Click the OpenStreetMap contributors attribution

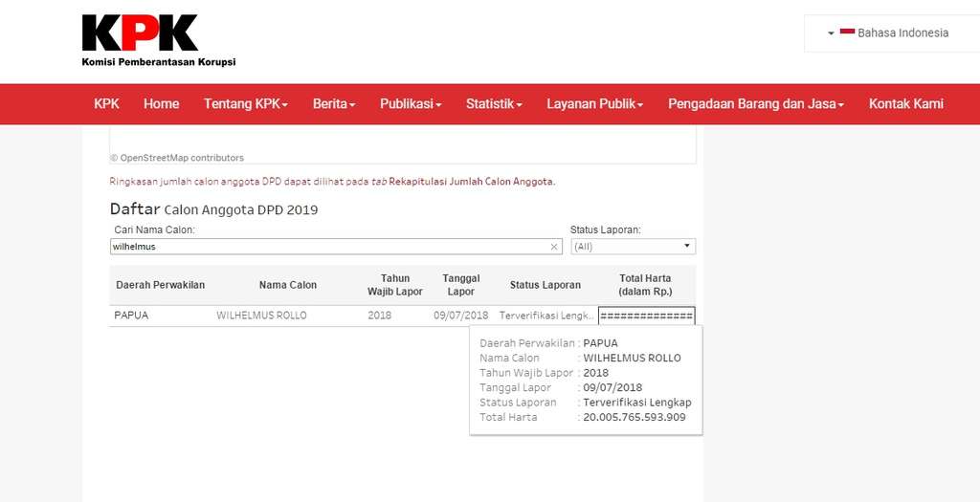tap(177, 158)
